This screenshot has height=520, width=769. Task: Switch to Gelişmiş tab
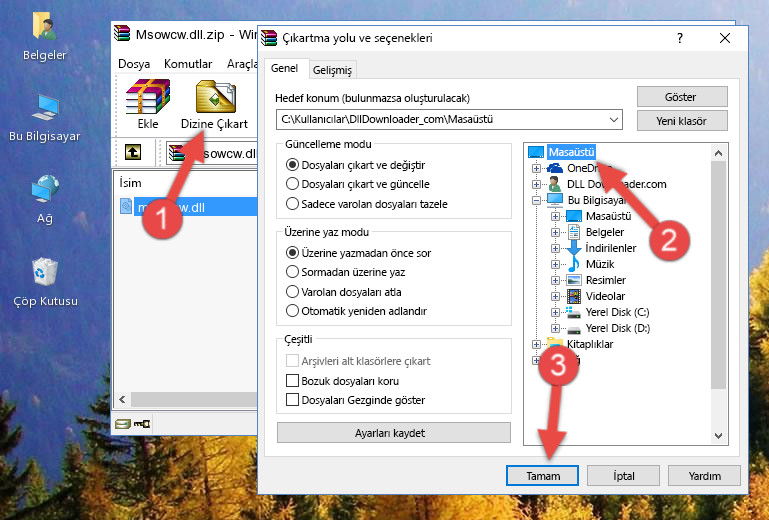click(x=333, y=70)
